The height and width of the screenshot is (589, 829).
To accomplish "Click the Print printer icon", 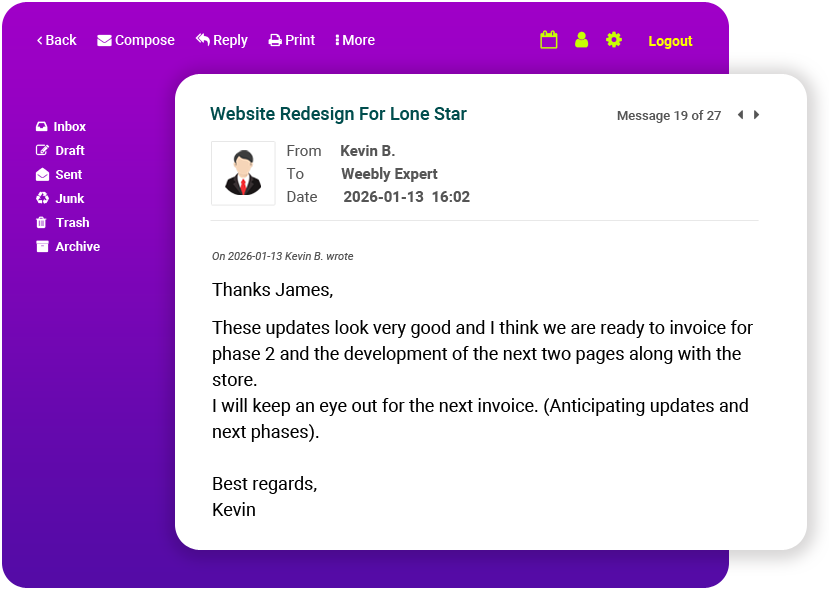I will (x=275, y=41).
